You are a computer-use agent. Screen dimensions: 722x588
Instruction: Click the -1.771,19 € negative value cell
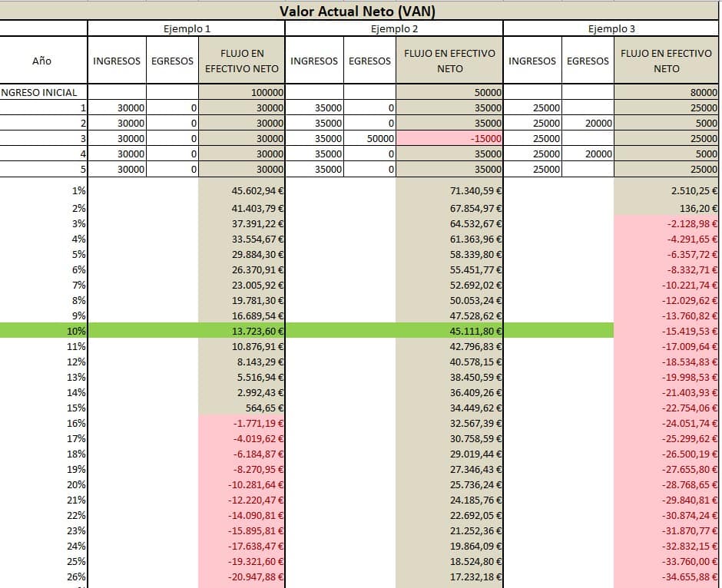click(x=241, y=423)
